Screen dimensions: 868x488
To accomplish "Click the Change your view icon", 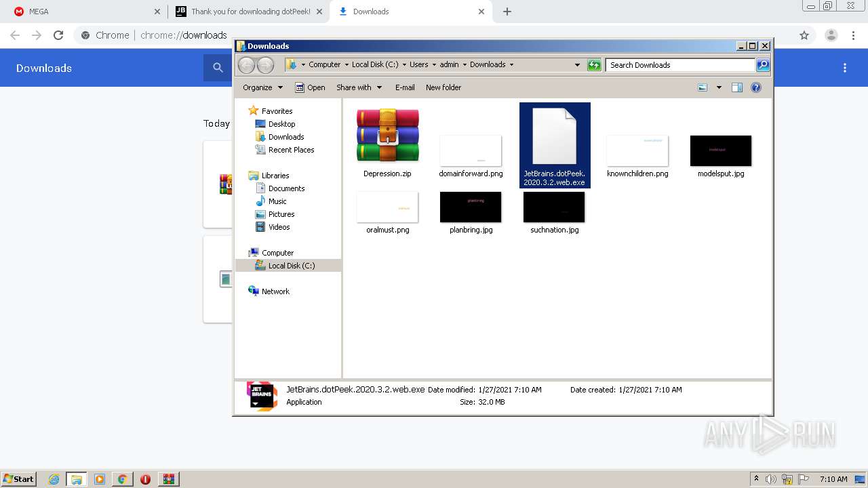I will [703, 87].
